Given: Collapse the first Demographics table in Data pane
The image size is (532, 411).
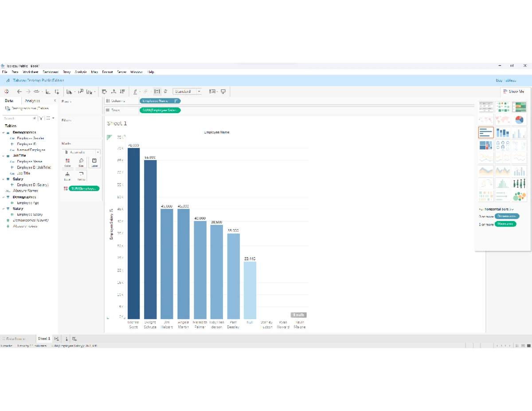Looking at the screenshot, I should pyautogui.click(x=4, y=133).
